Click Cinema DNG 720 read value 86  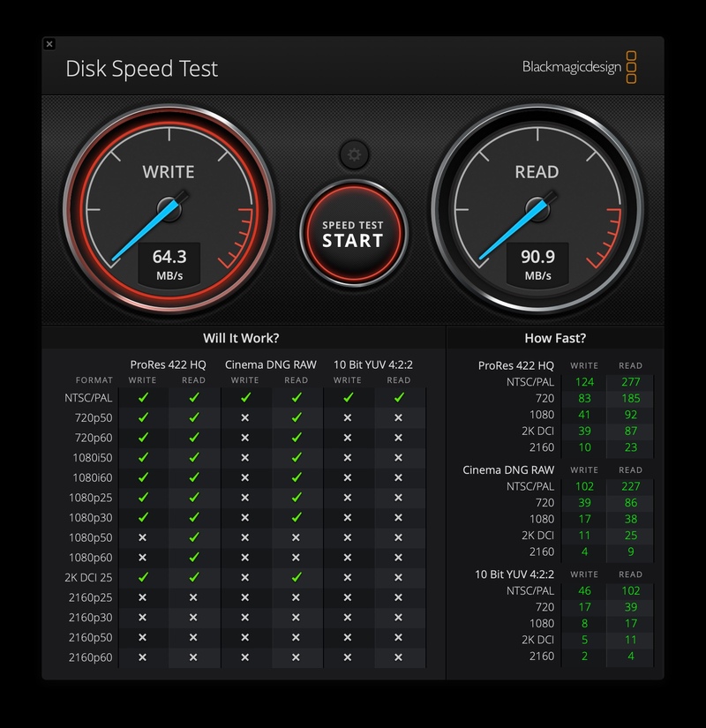click(630, 502)
